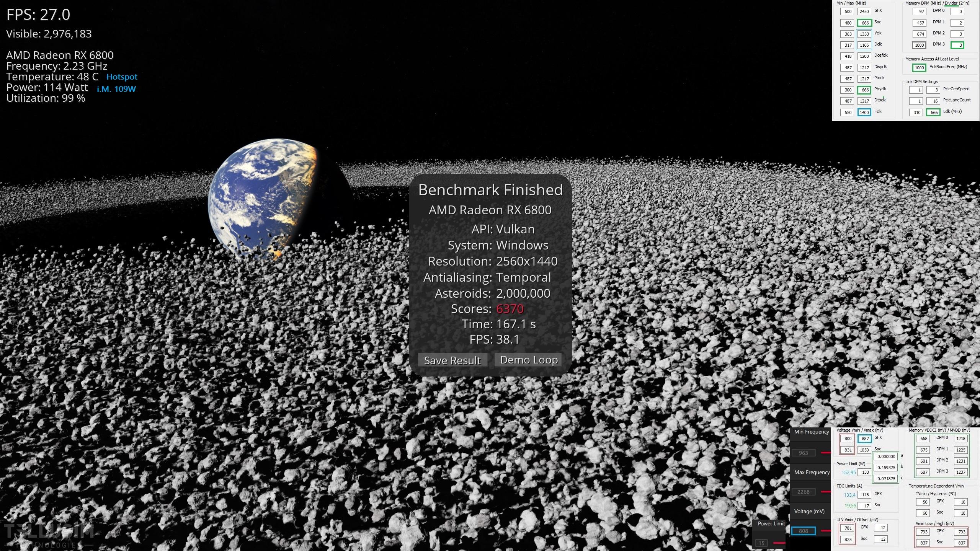Screen dimensions: 980x551
Task: Edit the GFX max frequency field 2450
Action: pyautogui.click(x=864, y=11)
